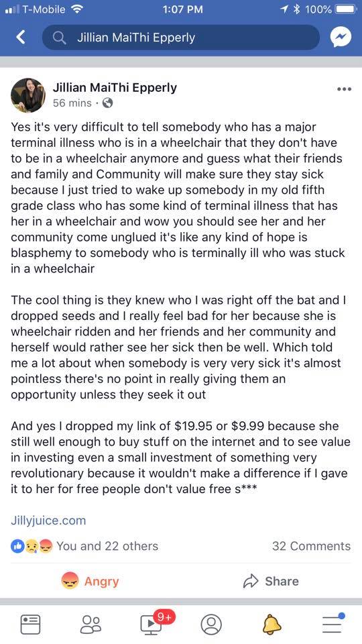362x644 pixels.
Task: Tap the search field with Jillian MaiThi Epperly
Action: tap(180, 38)
